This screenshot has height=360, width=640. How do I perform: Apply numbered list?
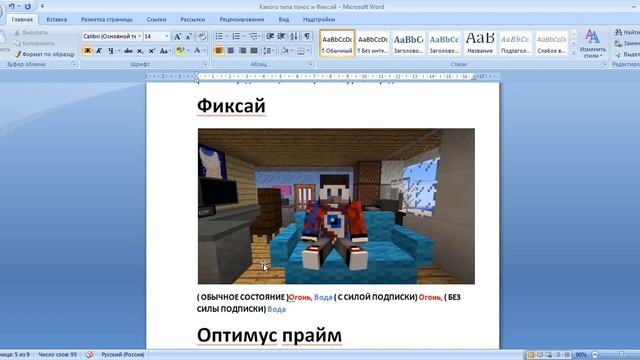[236, 36]
